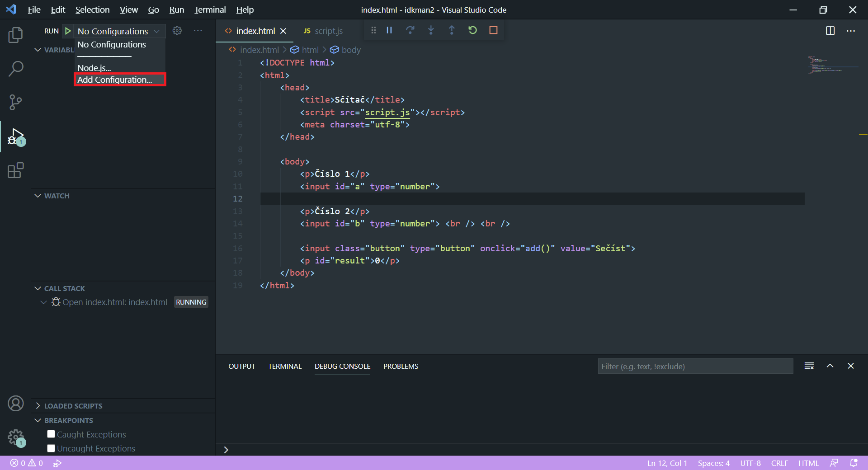Check the Uncaught Exceptions checkbox
This screenshot has height=470, width=868.
click(51, 448)
